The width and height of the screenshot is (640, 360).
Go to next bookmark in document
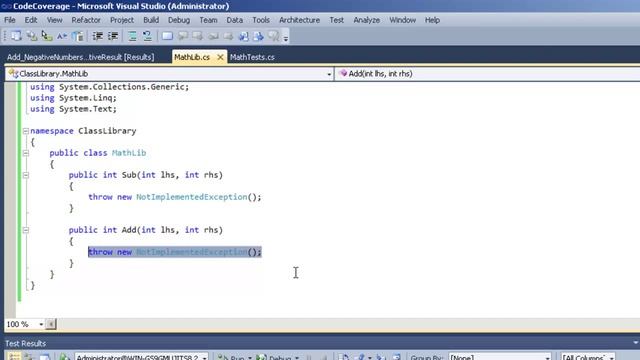tap(259, 36)
